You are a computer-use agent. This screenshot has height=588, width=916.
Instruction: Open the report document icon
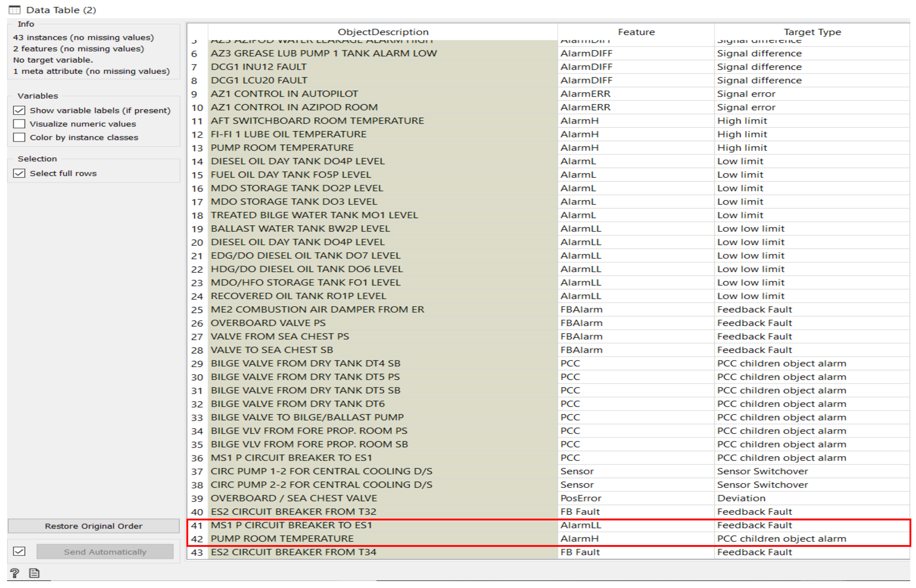click(34, 573)
